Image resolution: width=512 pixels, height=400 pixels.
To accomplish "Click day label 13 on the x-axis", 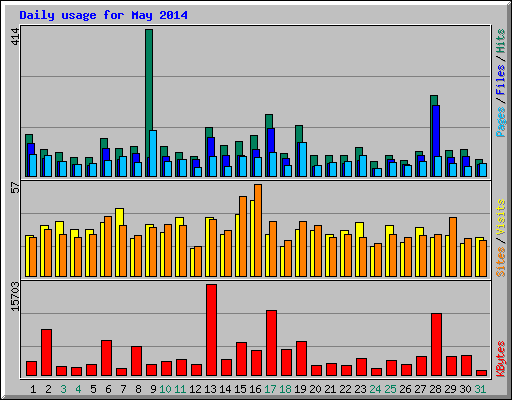I will coord(210,389).
